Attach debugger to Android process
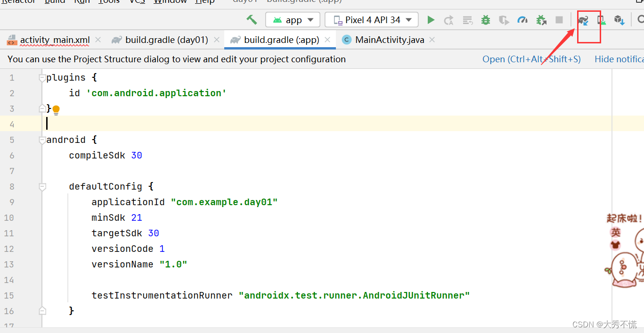 (x=541, y=19)
